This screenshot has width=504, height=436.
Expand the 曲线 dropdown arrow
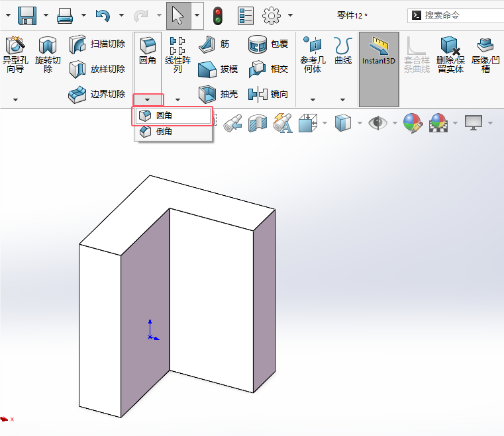[x=342, y=100]
